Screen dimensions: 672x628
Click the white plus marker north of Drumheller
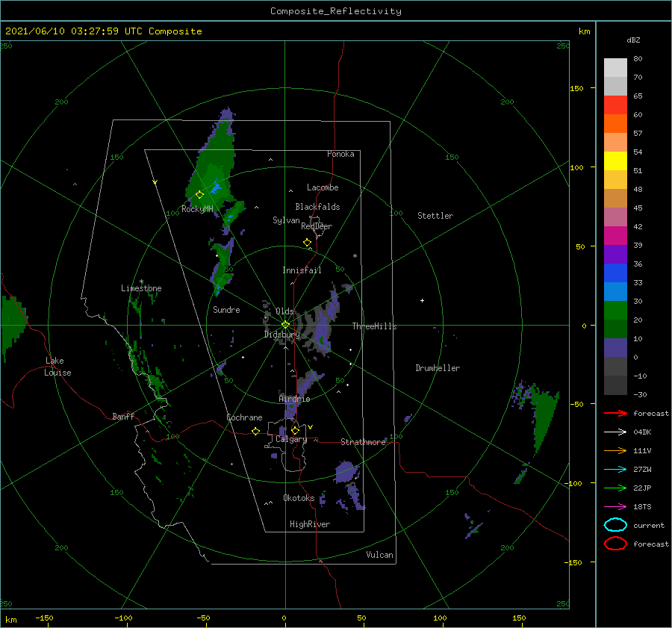[x=422, y=300]
